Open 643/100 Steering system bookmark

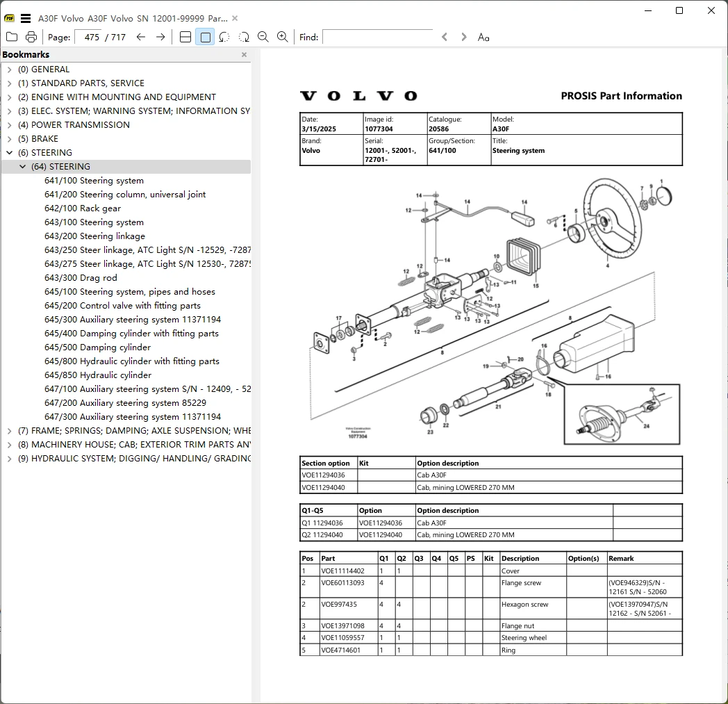pos(94,222)
